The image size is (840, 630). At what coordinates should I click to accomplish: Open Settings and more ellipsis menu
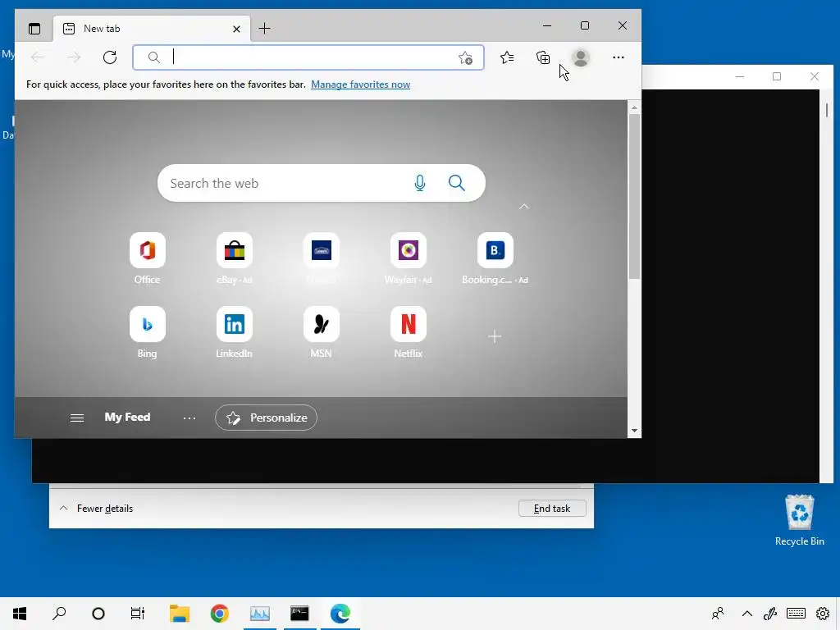coord(619,57)
